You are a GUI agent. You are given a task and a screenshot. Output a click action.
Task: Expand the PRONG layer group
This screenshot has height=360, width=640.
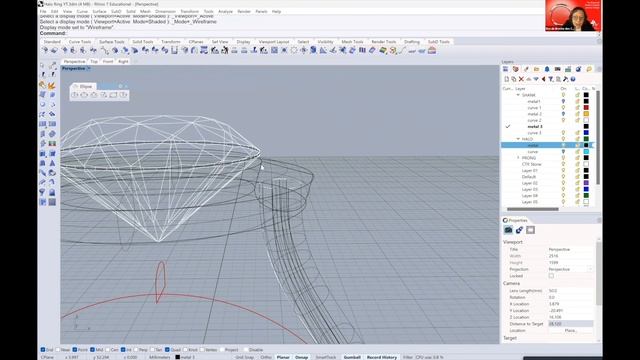pos(518,158)
